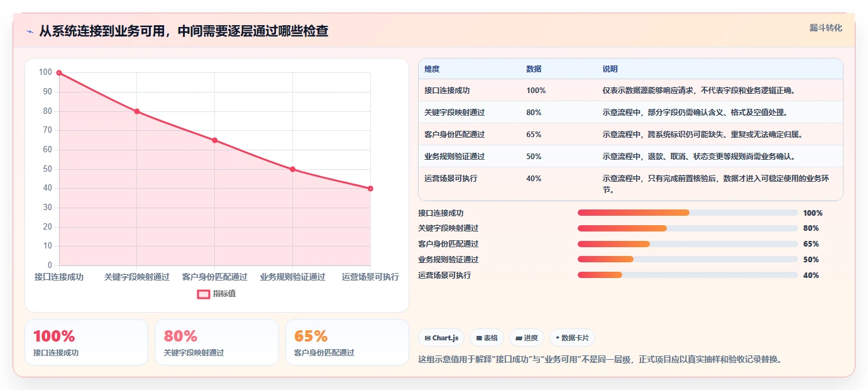
Task: Click the x-axis label 业务规则验证通过
Action: tap(293, 277)
